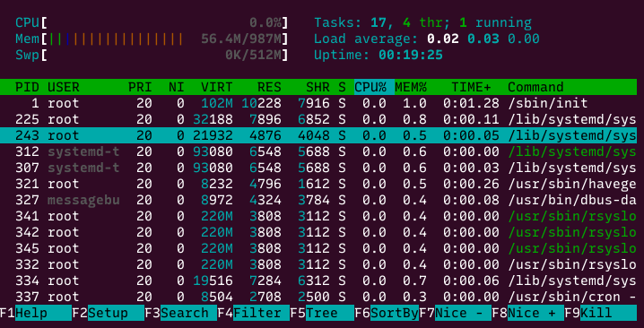Click the PID column header
Image resolution: width=644 pixels, height=328 pixels.
(27, 87)
